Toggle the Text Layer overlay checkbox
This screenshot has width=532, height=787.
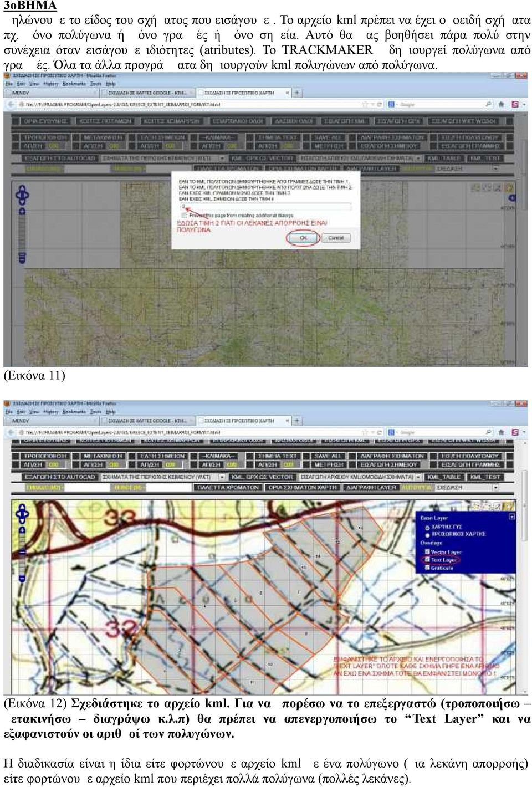427,560
